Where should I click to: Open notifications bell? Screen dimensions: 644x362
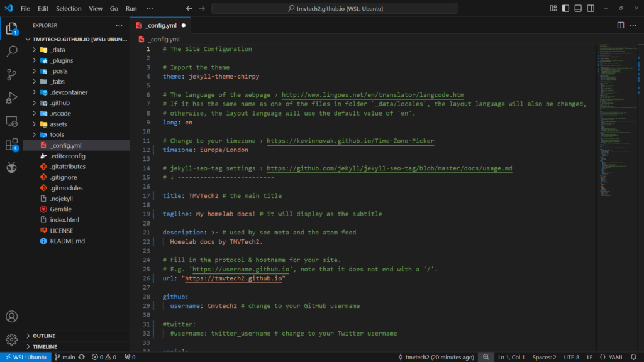click(633, 357)
